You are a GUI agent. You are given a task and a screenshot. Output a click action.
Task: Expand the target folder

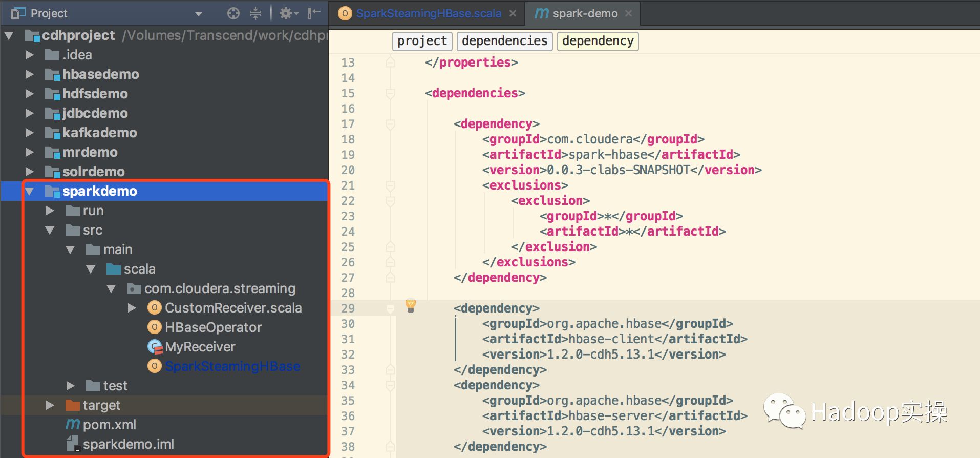(50, 405)
